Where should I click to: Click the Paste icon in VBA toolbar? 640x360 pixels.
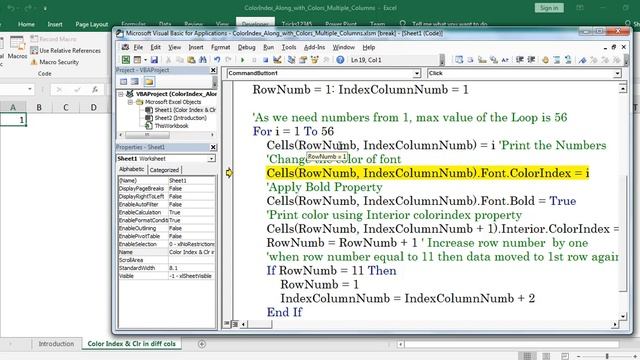[191, 60]
